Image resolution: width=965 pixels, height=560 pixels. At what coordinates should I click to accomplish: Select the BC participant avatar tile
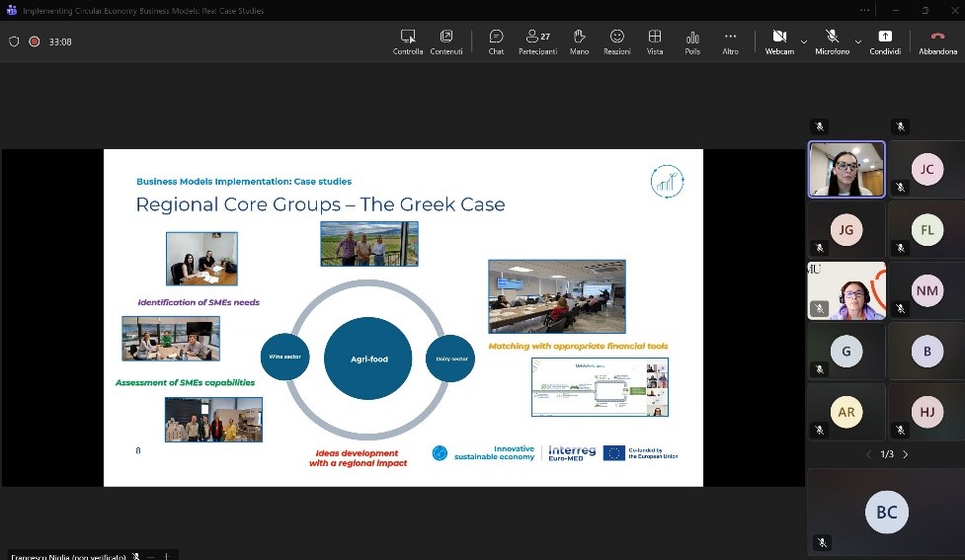pyautogui.click(x=886, y=512)
